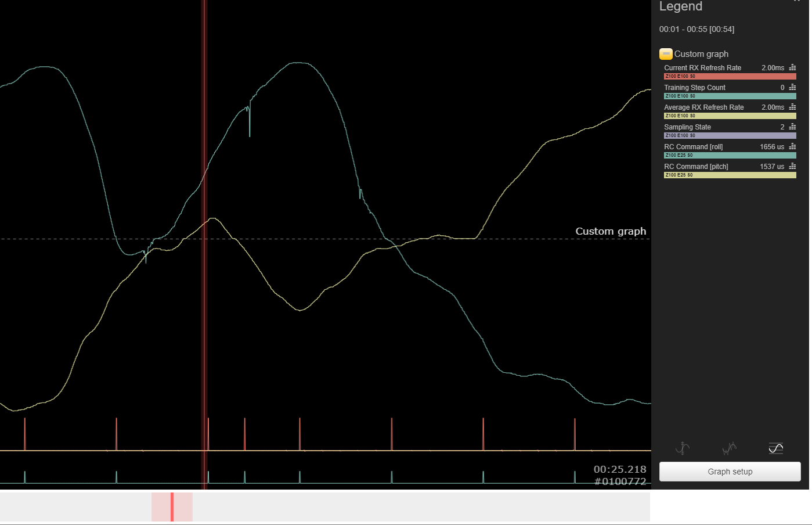This screenshot has height=525, width=812.
Task: Click the Custom graph label on the chart
Action: (x=611, y=231)
